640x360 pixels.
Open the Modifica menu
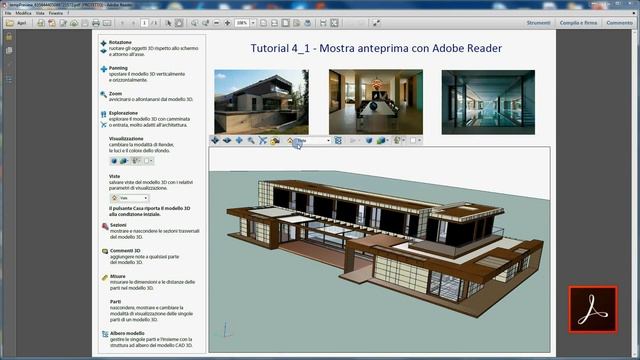pyautogui.click(x=23, y=13)
